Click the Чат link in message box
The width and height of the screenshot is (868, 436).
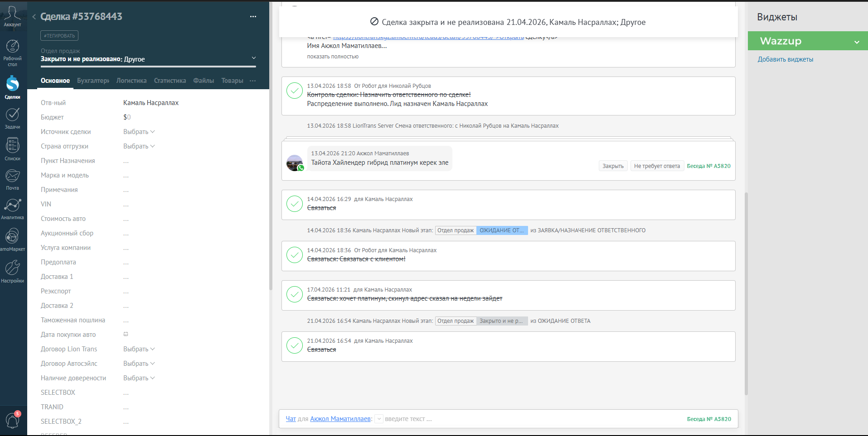(291, 419)
